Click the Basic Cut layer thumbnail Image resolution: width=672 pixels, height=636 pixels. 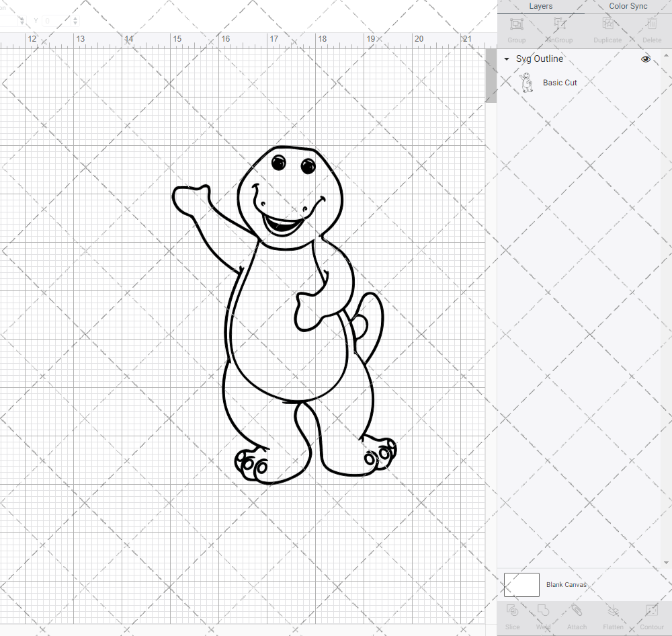point(527,83)
